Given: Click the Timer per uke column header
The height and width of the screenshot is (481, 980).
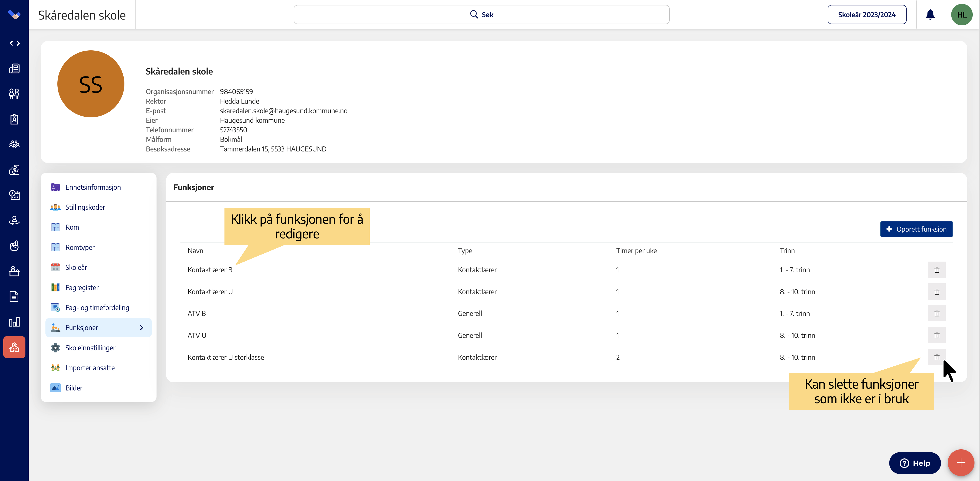Looking at the screenshot, I should [637, 251].
